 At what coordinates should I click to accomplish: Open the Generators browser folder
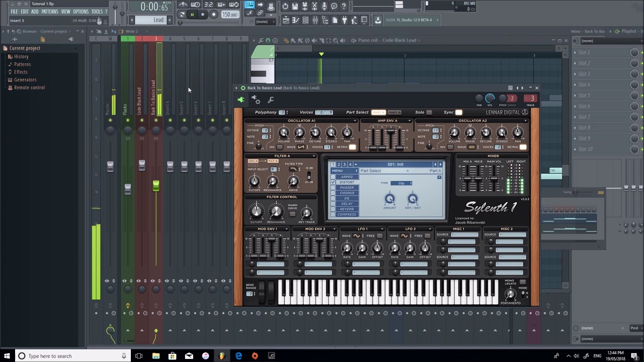[x=25, y=79]
